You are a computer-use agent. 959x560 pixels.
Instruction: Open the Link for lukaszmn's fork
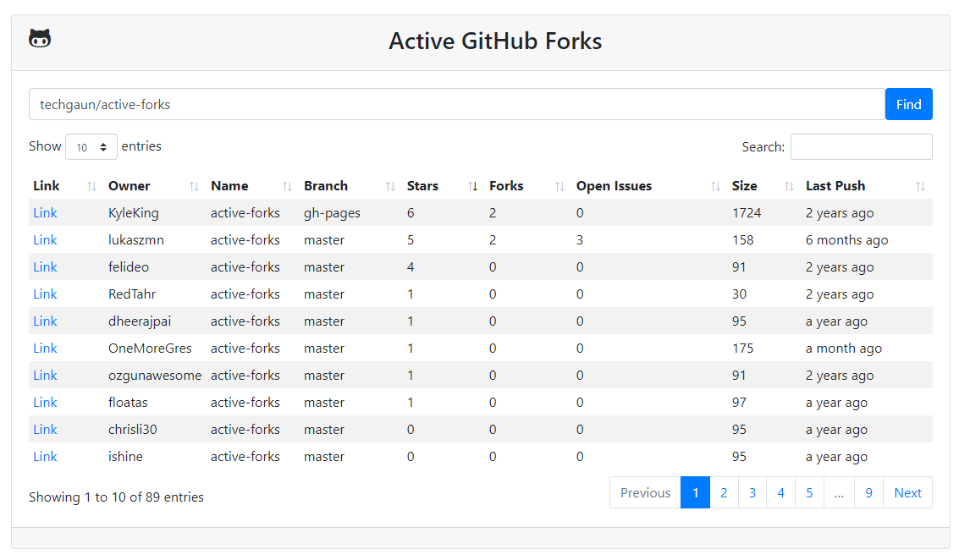45,240
